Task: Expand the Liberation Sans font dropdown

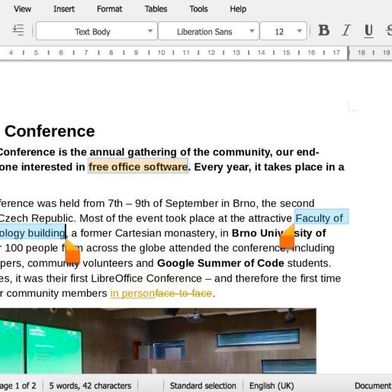Action: click(x=252, y=31)
